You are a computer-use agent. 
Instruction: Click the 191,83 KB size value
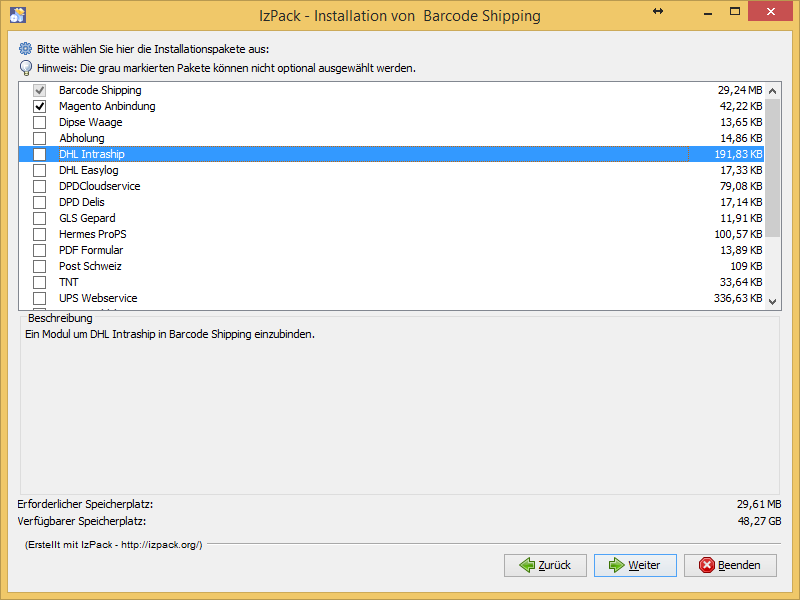pos(738,154)
